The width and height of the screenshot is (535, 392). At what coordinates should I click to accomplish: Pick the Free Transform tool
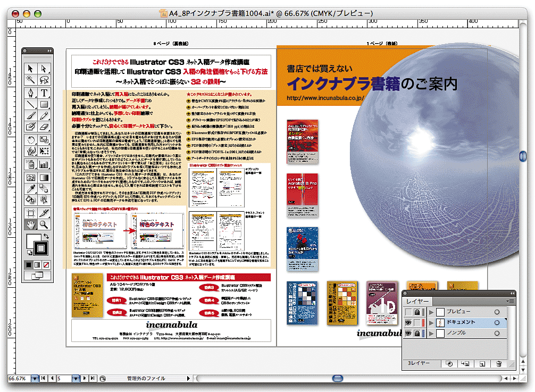pyautogui.click(x=44, y=151)
